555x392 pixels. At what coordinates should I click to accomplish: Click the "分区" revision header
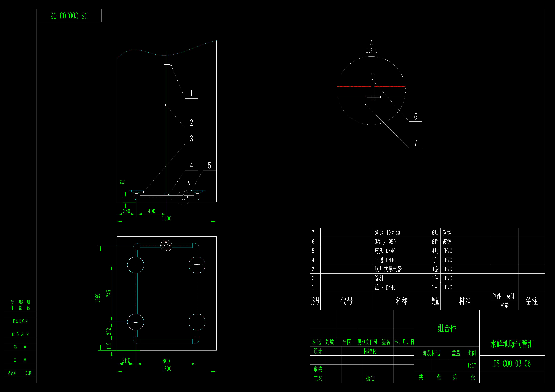tap(347, 342)
